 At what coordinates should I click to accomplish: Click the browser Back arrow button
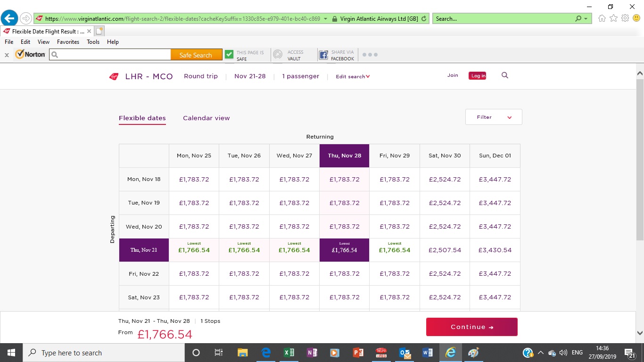(9, 18)
